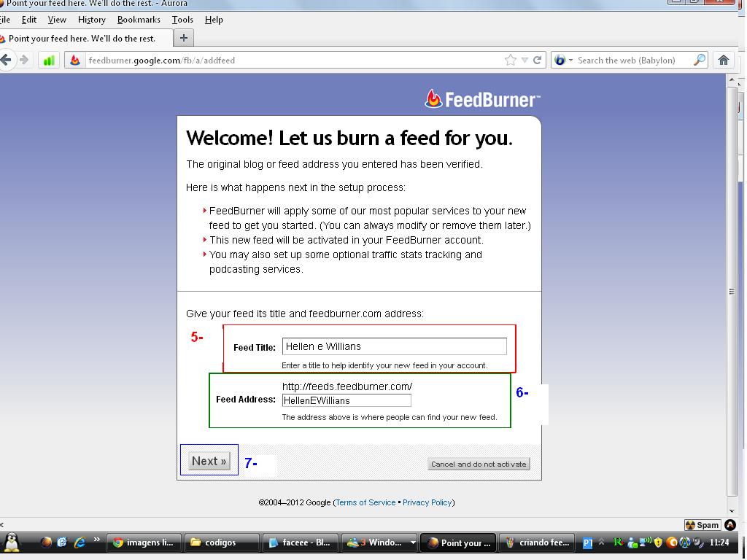
Task: Go back using the browser back arrow
Action: (x=6, y=60)
